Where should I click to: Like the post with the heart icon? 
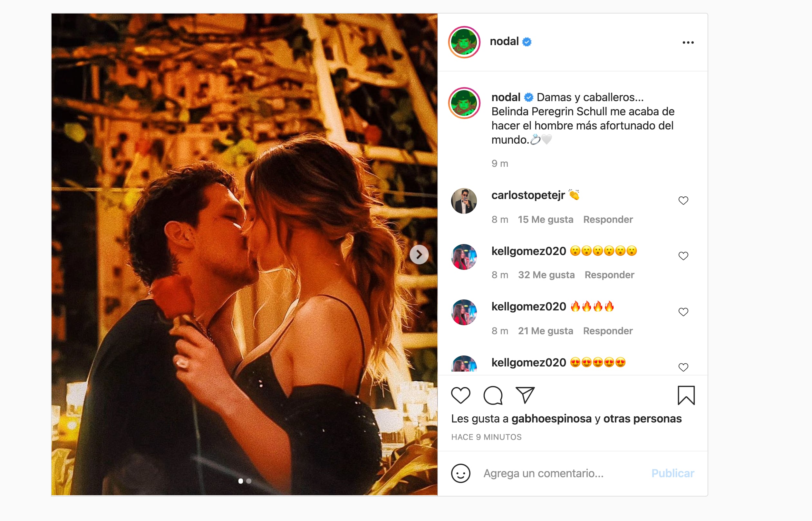pyautogui.click(x=461, y=395)
